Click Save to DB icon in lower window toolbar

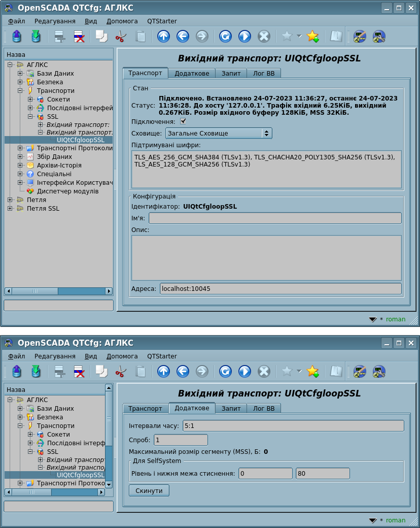(x=36, y=372)
